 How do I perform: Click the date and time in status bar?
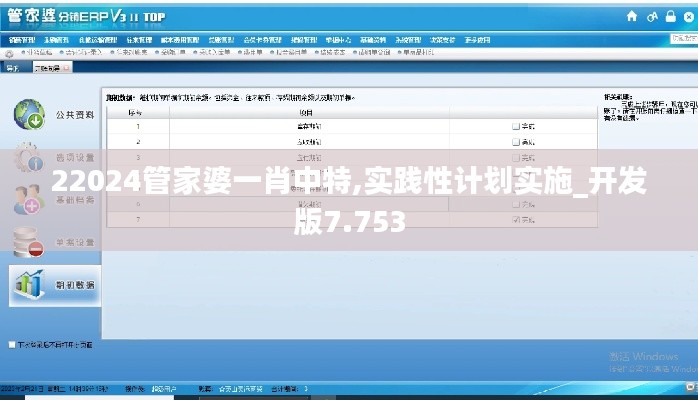(x=54, y=389)
